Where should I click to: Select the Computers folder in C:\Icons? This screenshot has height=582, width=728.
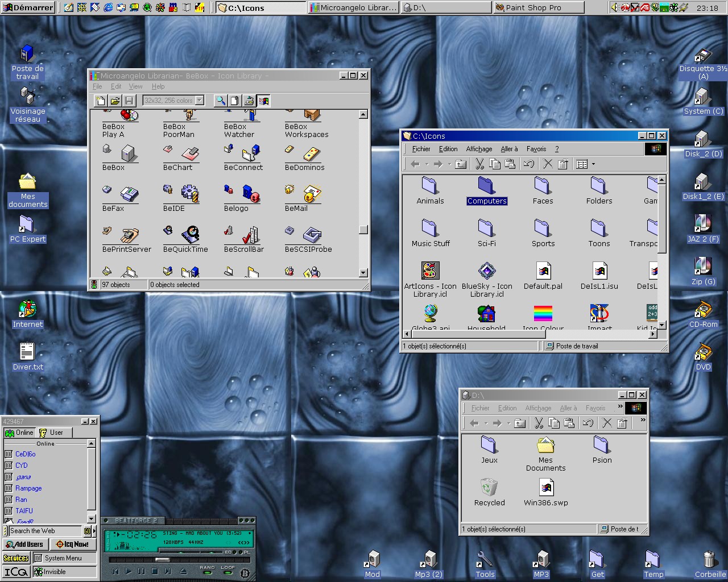click(486, 191)
